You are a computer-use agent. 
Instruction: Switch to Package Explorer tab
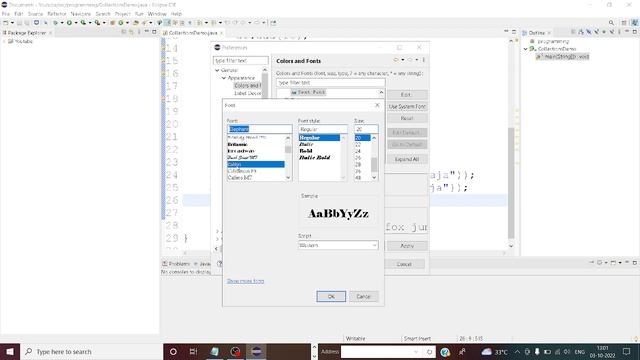(x=27, y=33)
